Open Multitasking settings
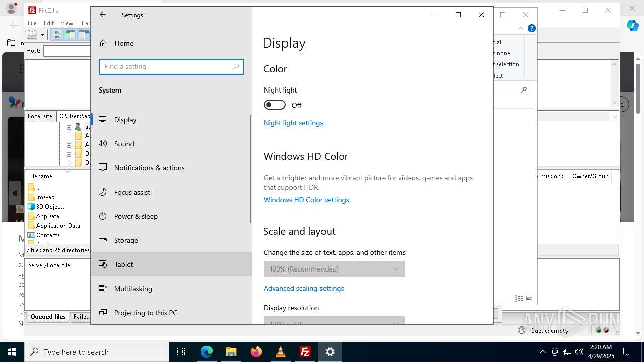 (x=171, y=289)
